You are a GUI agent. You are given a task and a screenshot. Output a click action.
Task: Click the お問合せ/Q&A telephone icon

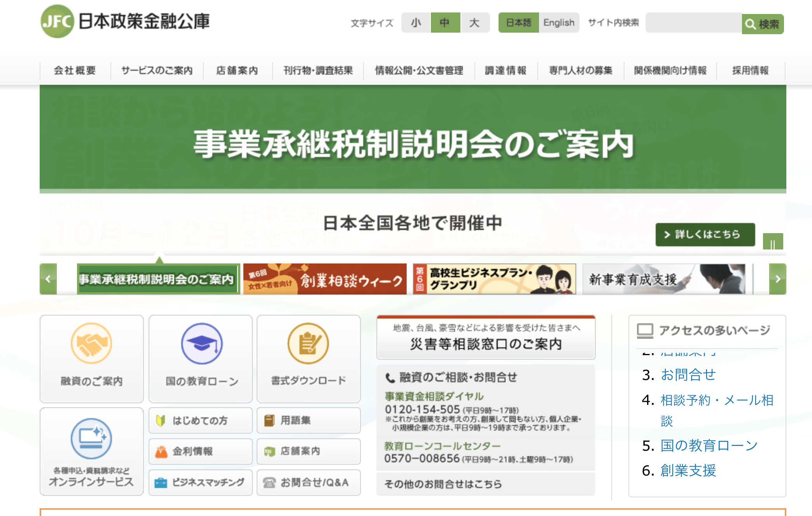(x=269, y=483)
